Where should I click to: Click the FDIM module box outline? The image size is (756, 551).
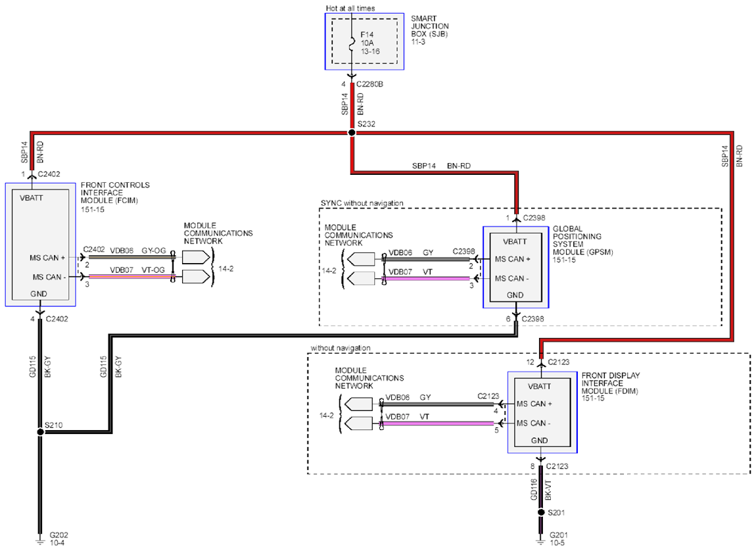(x=542, y=412)
